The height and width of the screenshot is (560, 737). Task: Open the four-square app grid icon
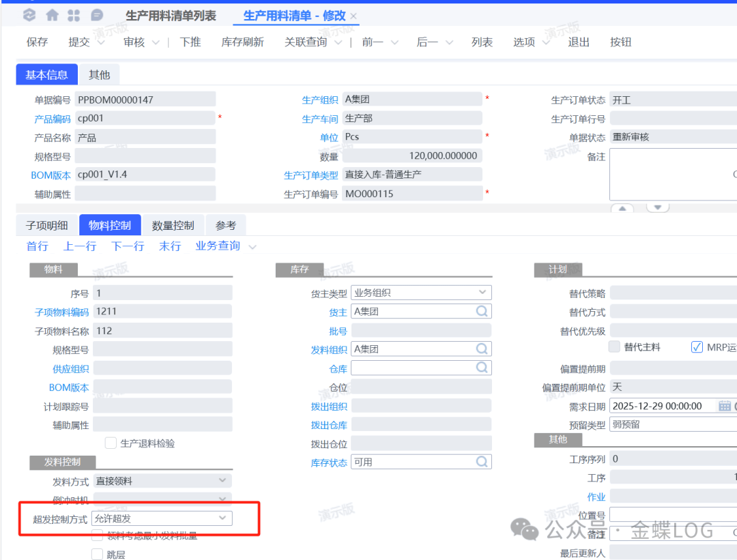pos(74,15)
